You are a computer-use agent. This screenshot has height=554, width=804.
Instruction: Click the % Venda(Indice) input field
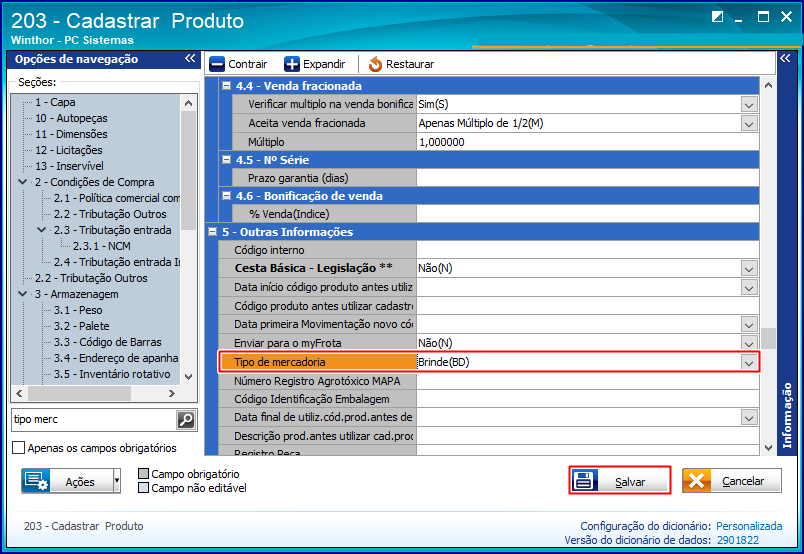(x=588, y=214)
